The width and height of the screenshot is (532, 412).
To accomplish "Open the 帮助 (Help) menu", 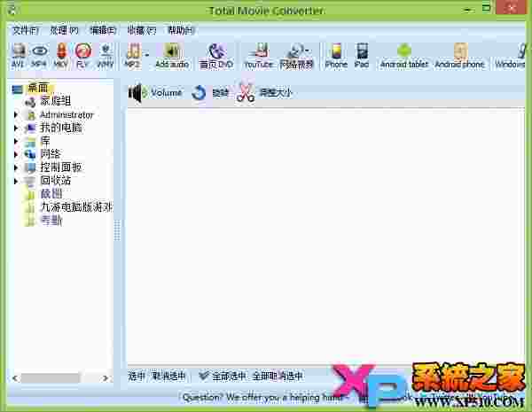I will (181, 30).
